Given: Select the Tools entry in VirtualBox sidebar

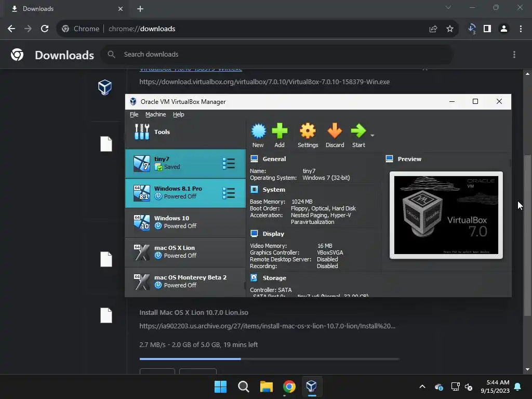Looking at the screenshot, I should click(x=185, y=132).
